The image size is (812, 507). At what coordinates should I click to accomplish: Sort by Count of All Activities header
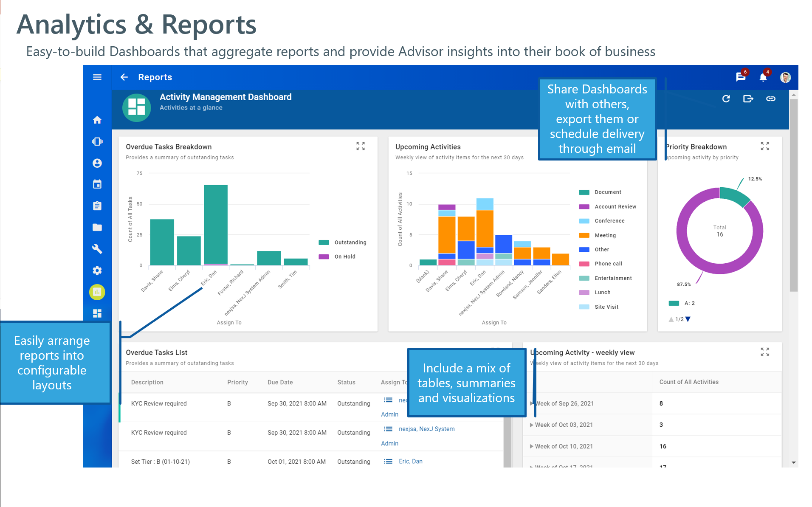689,382
